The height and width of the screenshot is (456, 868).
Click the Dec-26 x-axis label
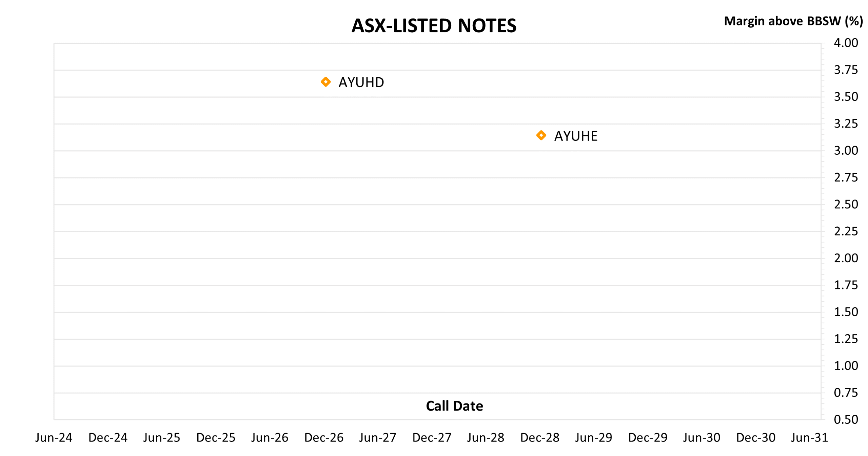(324, 438)
